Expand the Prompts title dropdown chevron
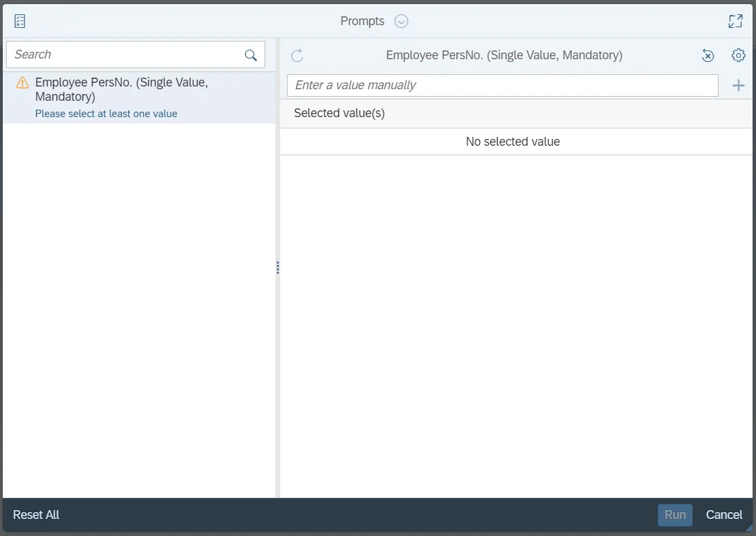The image size is (756, 536). click(402, 21)
